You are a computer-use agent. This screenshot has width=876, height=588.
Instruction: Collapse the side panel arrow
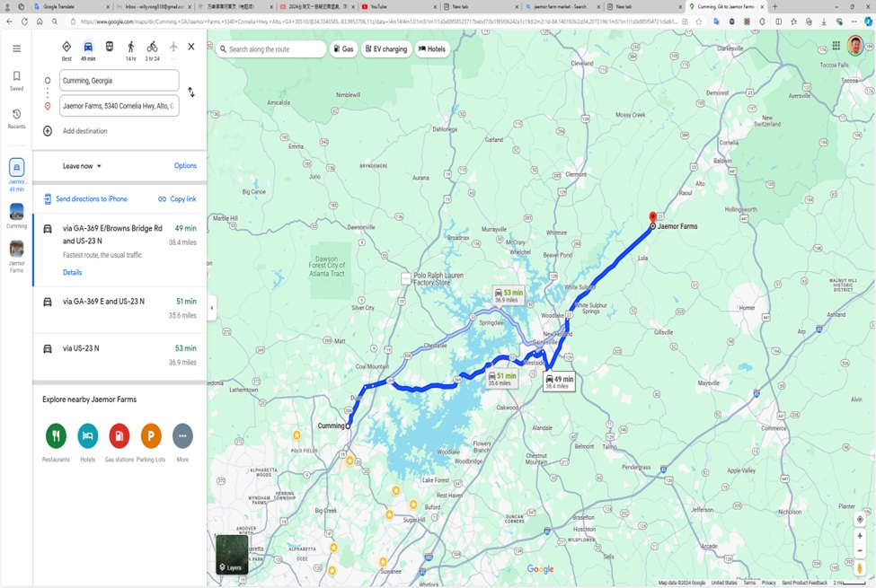pos(212,308)
